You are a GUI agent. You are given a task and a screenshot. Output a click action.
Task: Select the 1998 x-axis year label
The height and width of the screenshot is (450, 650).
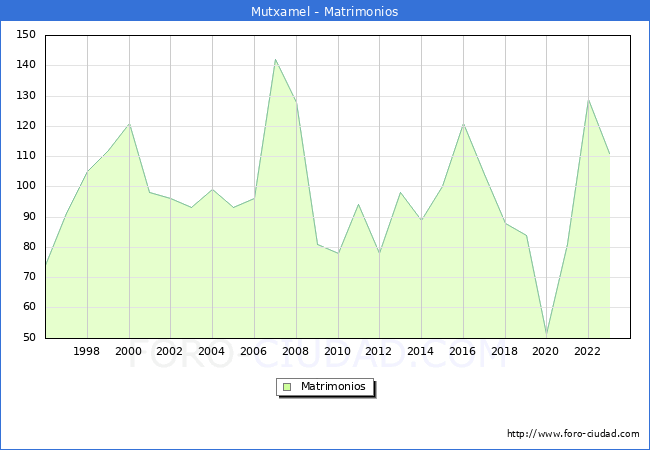(86, 351)
